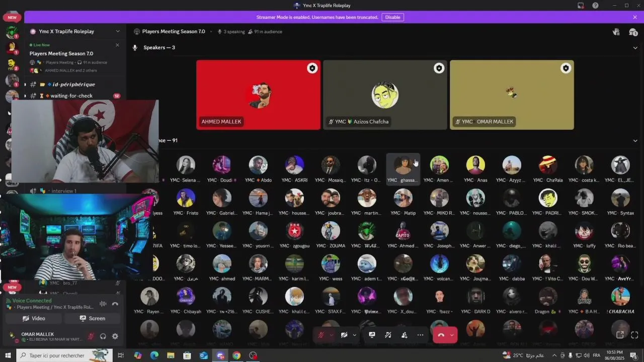Toggle Video button in voice panel

pyautogui.click(x=34, y=318)
